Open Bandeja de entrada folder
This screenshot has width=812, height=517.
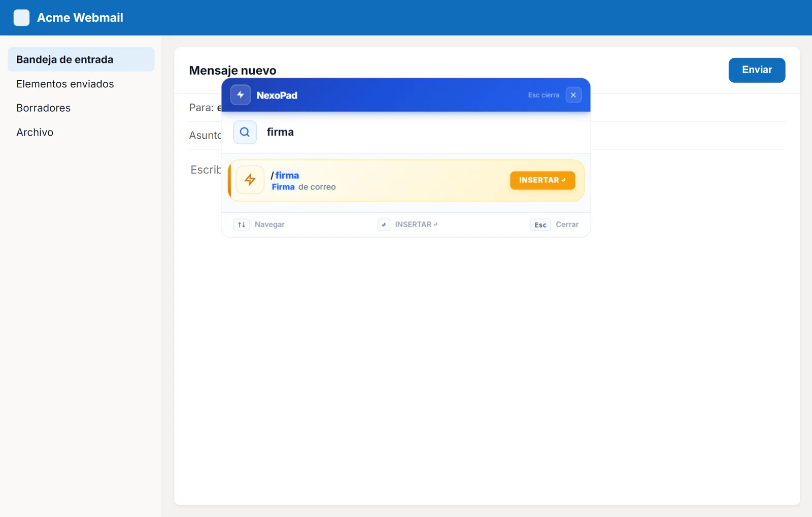click(x=81, y=59)
